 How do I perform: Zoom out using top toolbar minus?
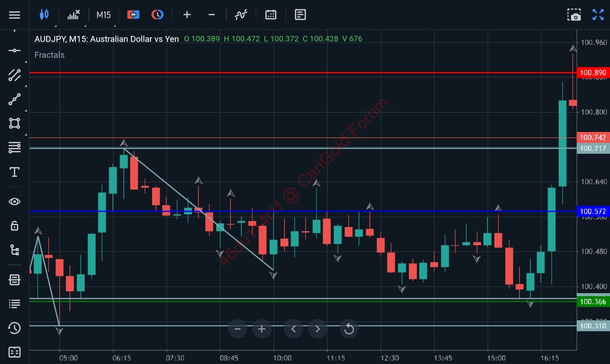[x=212, y=15]
